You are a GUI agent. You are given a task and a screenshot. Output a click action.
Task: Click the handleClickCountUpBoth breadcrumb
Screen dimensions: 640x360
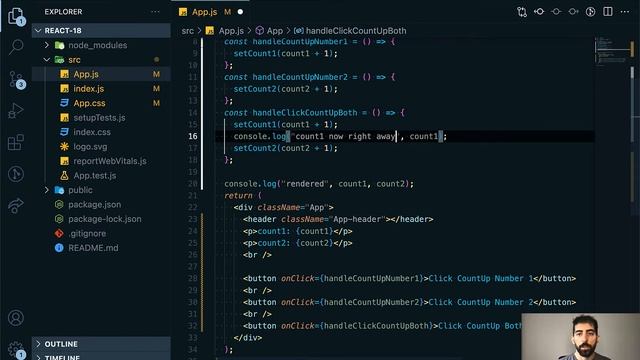point(350,31)
